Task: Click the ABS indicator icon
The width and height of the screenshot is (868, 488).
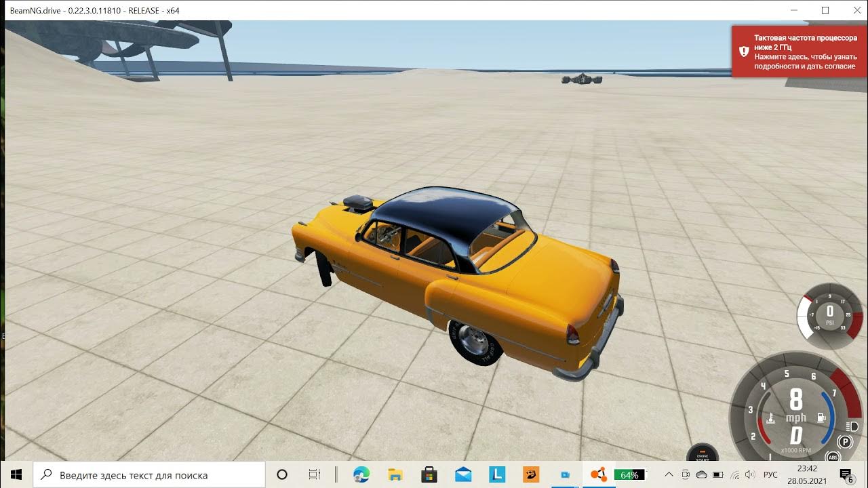Action: point(832,457)
